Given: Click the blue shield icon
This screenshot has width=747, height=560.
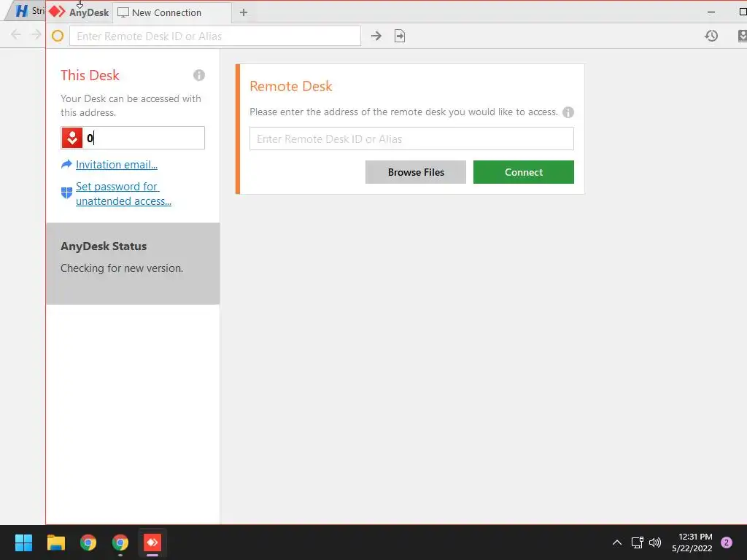Looking at the screenshot, I should click(x=66, y=192).
